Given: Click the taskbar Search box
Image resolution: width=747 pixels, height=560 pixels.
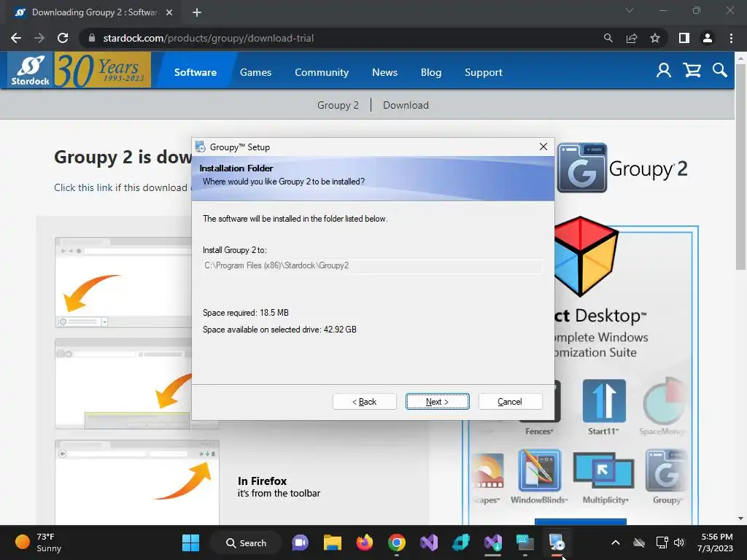Looking at the screenshot, I should click(246, 542).
